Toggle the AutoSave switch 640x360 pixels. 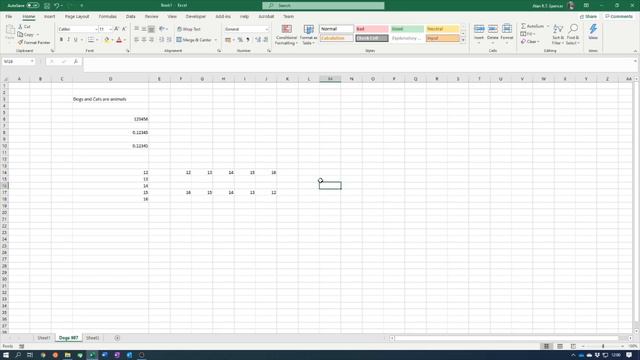click(32, 6)
